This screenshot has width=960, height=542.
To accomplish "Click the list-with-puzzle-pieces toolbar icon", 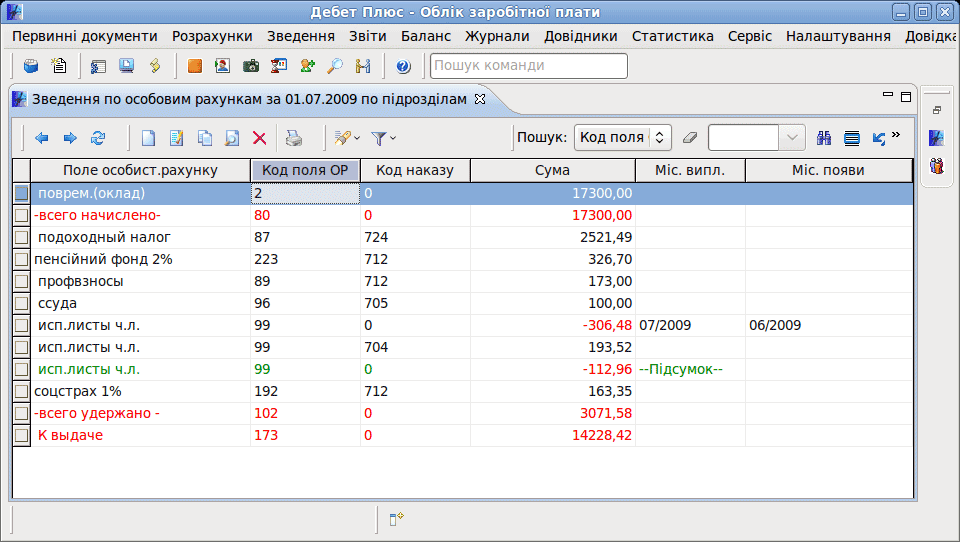I will click(x=98, y=66).
